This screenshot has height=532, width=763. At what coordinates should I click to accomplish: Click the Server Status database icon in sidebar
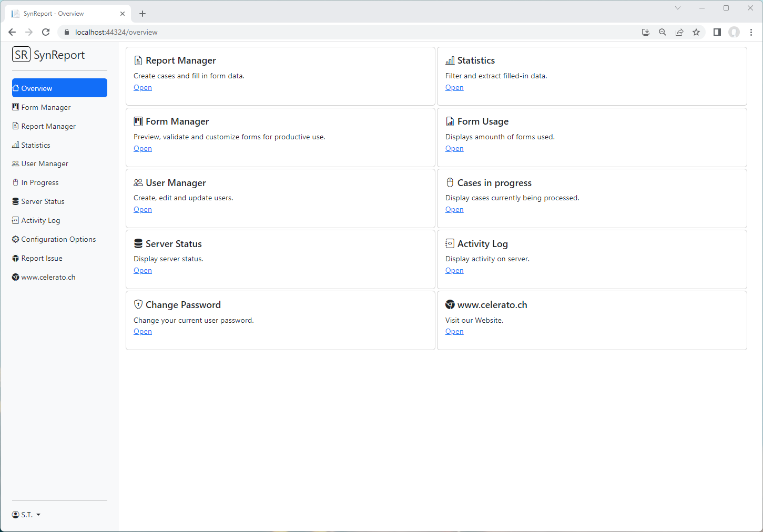(15, 201)
